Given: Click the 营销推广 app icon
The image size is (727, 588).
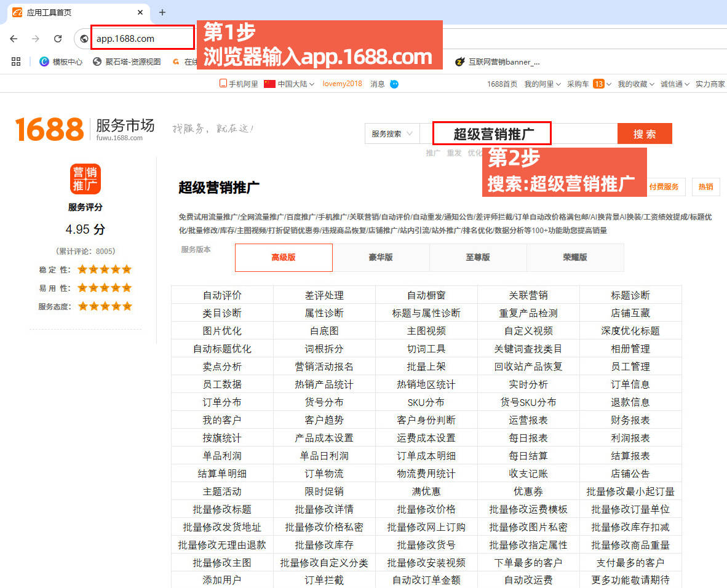Looking at the screenshot, I should click(x=85, y=179).
